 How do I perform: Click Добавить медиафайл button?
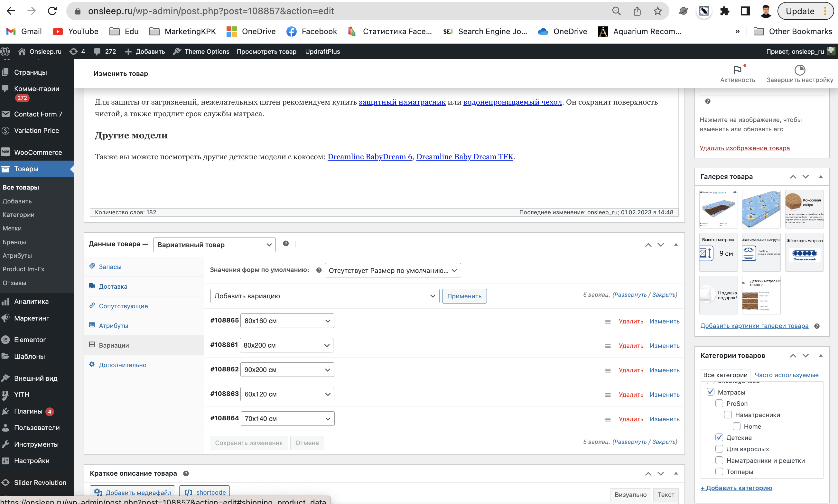[x=133, y=492]
